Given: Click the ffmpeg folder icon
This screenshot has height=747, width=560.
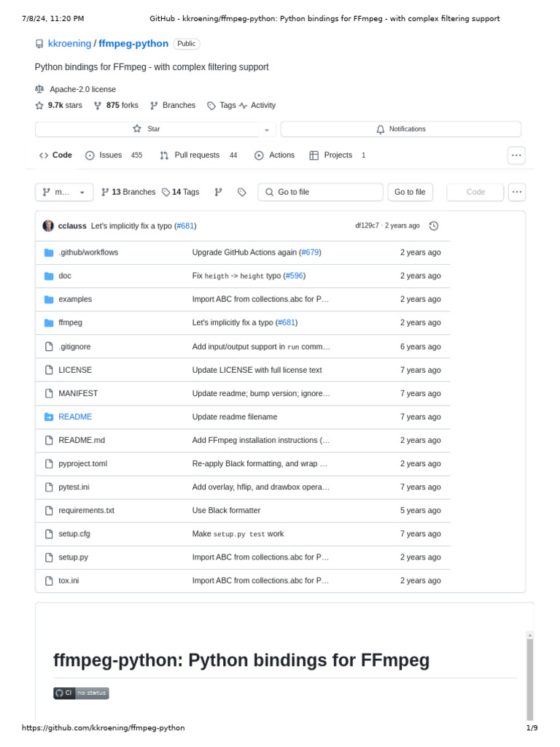Looking at the screenshot, I should point(49,322).
